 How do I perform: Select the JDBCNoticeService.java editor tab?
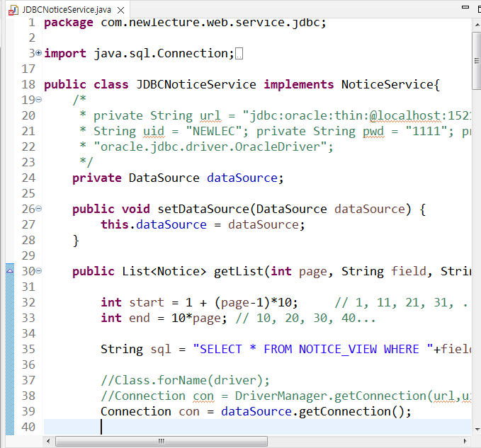[67, 10]
